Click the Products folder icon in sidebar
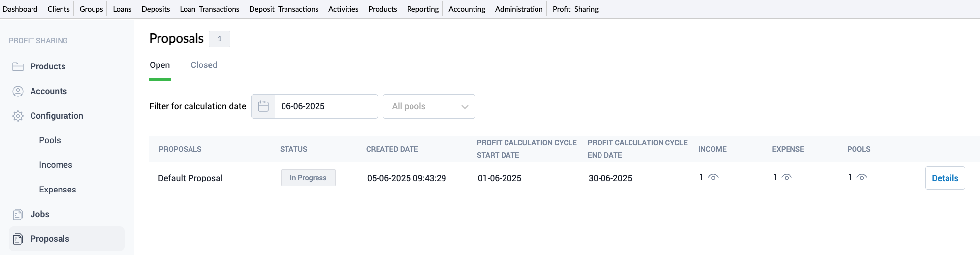Image resolution: width=980 pixels, height=255 pixels. tap(18, 66)
